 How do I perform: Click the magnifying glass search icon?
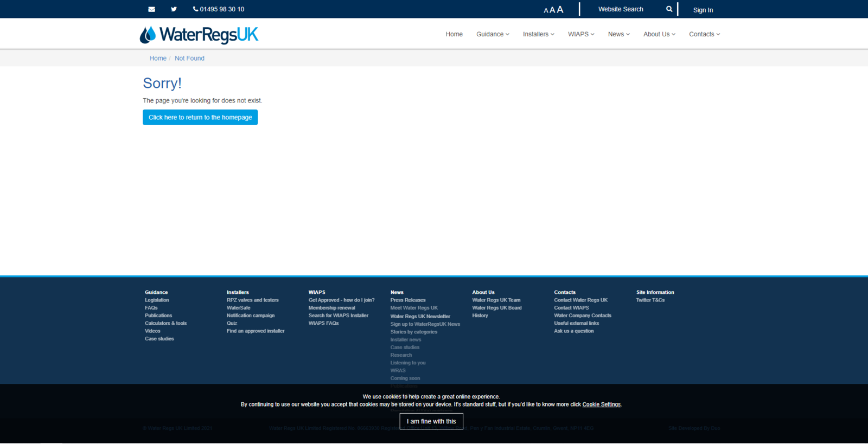(x=669, y=9)
